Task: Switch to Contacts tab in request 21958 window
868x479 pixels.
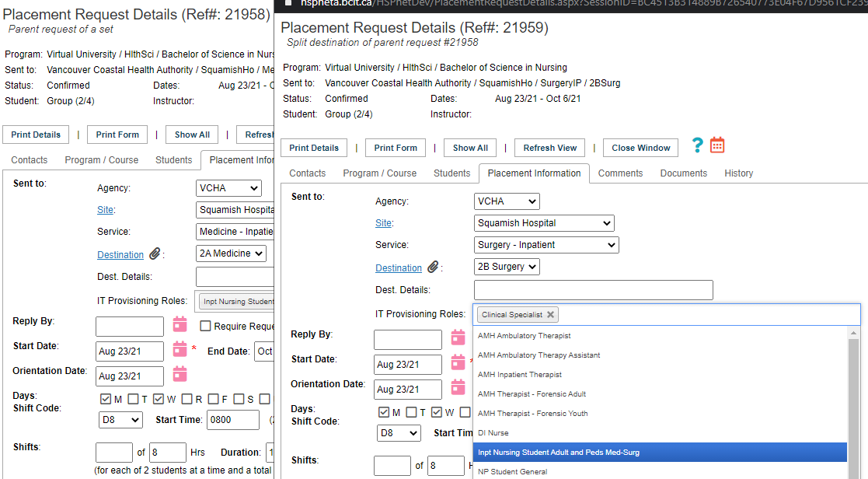Action: [30, 160]
